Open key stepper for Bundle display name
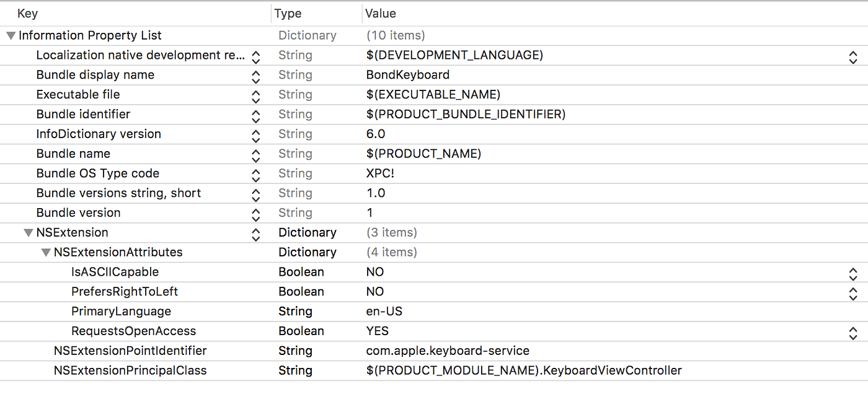This screenshot has width=868, height=402. (255, 77)
